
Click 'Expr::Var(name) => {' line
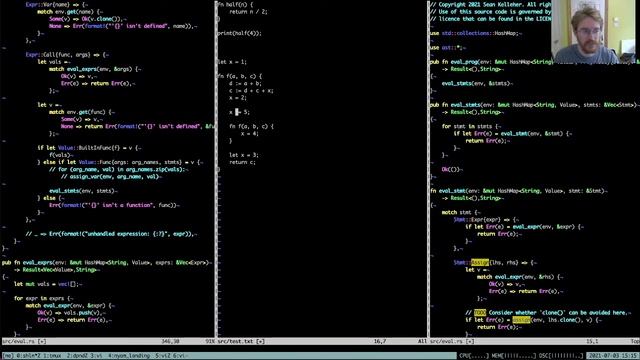[56, 4]
